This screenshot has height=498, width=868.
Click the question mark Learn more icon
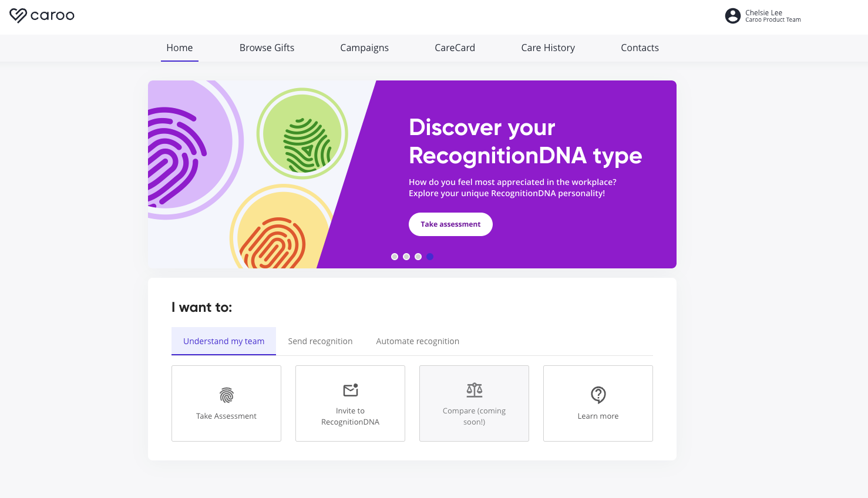(x=598, y=395)
